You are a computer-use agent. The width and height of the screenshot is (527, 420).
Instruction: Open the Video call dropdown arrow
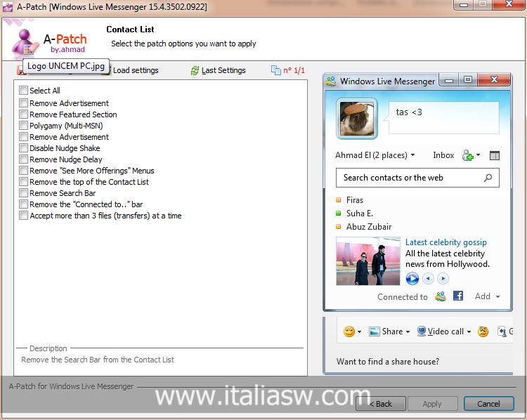[x=469, y=332]
